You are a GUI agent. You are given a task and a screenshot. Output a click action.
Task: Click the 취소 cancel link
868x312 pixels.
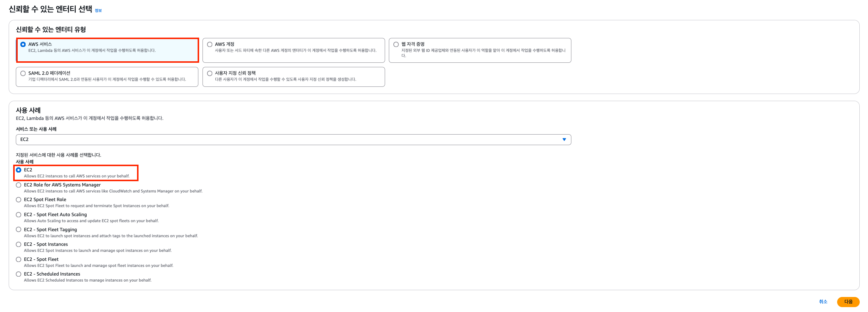click(x=823, y=302)
